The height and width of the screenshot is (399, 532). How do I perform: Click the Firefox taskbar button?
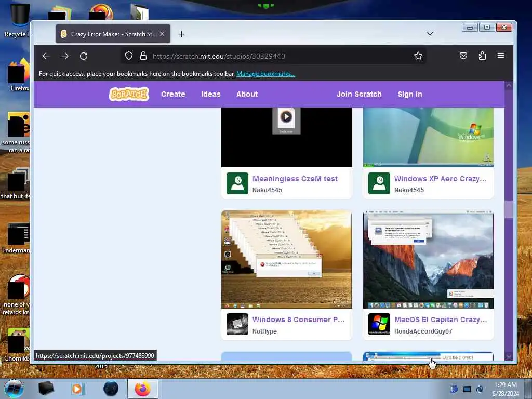(143, 389)
